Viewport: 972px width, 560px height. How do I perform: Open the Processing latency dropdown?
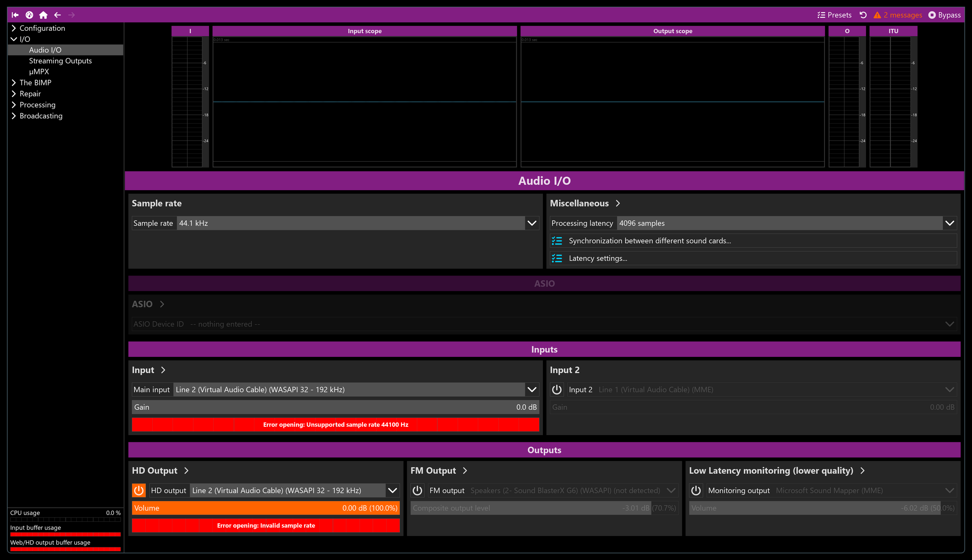753,223
